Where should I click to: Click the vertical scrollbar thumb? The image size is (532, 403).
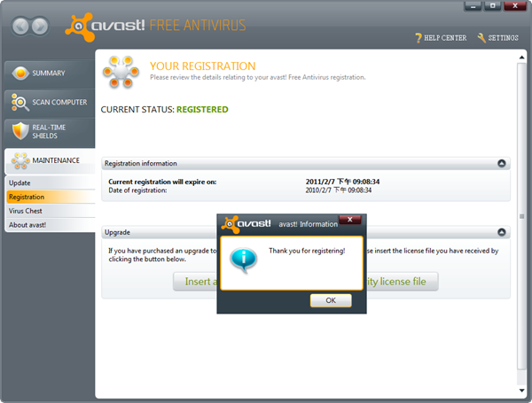point(522,216)
